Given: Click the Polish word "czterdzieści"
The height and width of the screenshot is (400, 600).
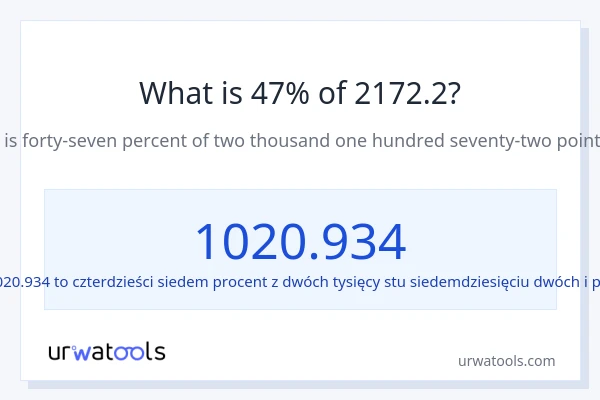Looking at the screenshot, I should click(x=115, y=282).
